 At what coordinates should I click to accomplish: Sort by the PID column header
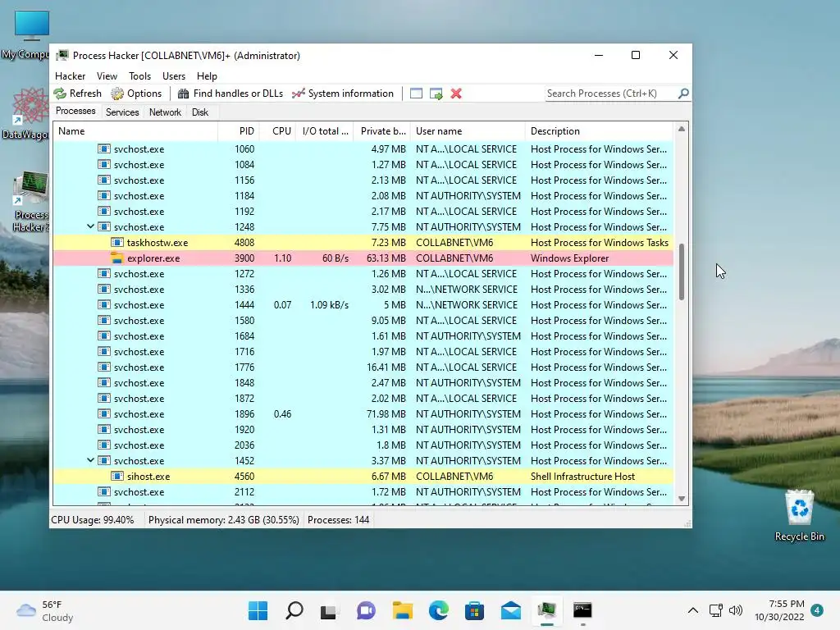(239, 131)
